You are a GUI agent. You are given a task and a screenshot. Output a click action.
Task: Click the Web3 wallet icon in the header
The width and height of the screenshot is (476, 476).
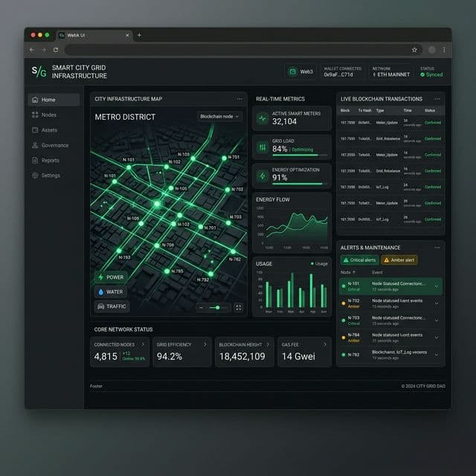tap(292, 71)
